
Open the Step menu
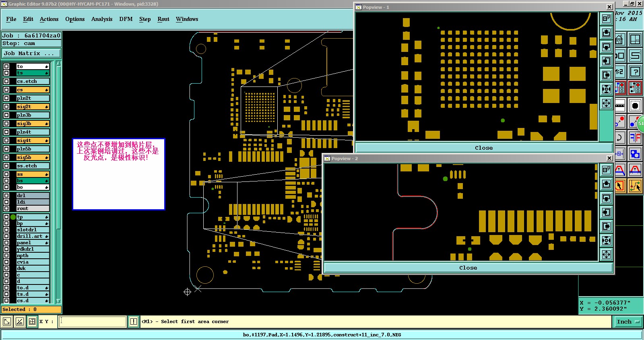point(145,19)
